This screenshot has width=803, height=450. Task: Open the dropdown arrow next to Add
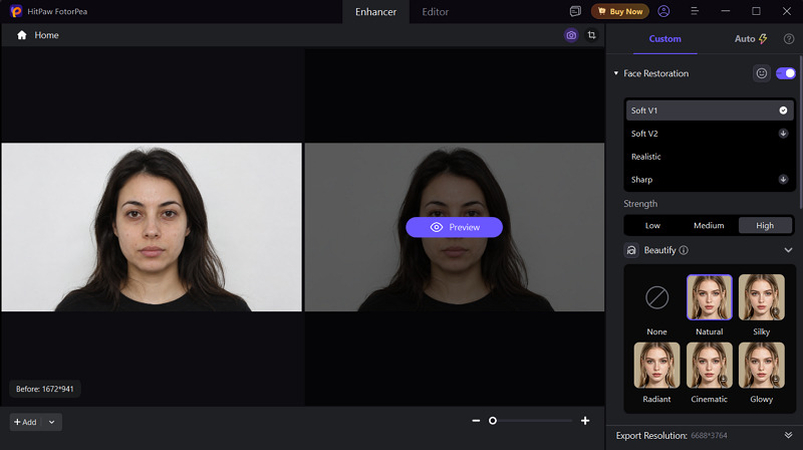click(x=52, y=422)
